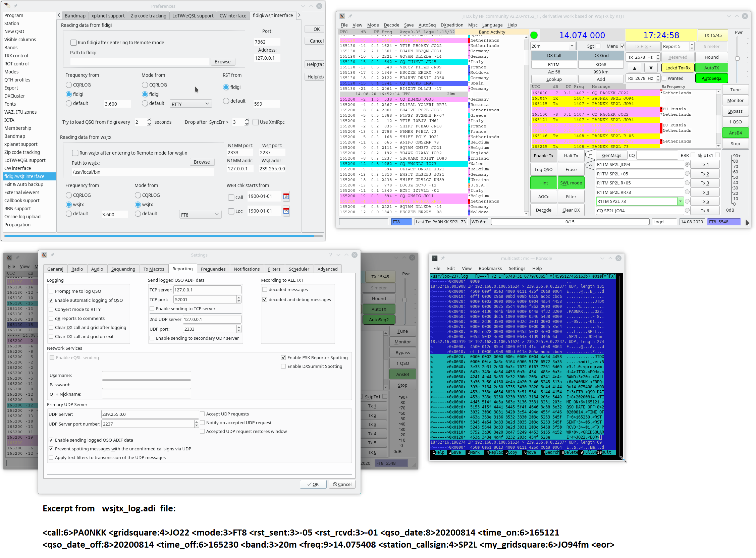Switch to Frequencies tab in Settings
Image resolution: width=756 pixels, height=558 pixels.
click(213, 269)
